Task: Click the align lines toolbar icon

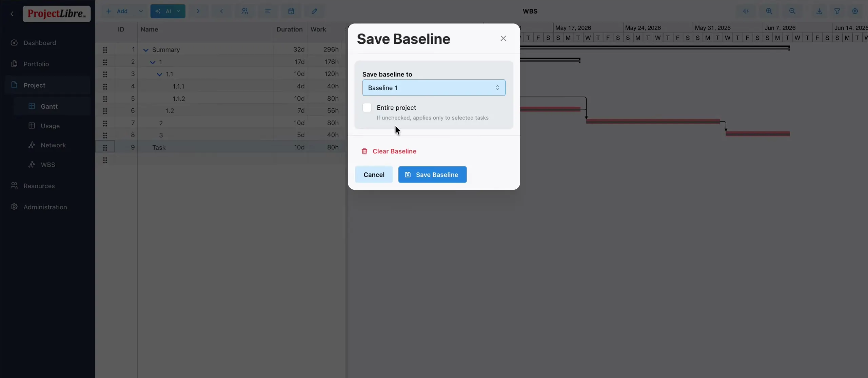Action: tap(268, 11)
